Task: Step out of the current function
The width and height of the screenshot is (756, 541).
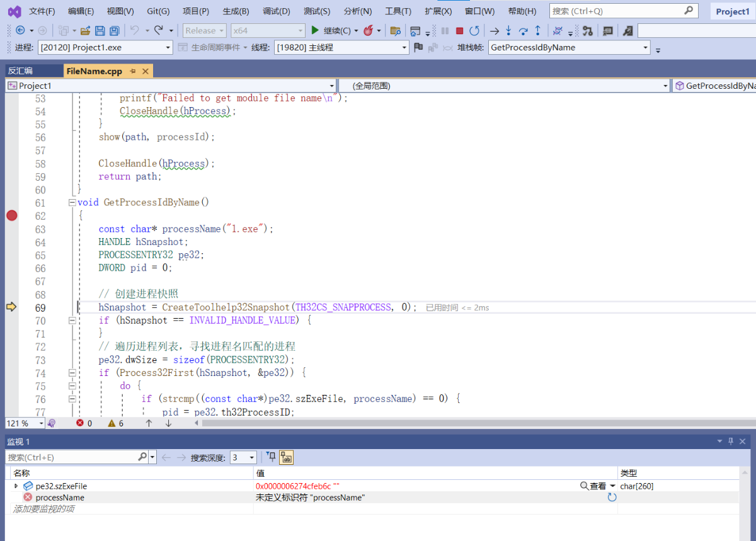Action: click(537, 30)
